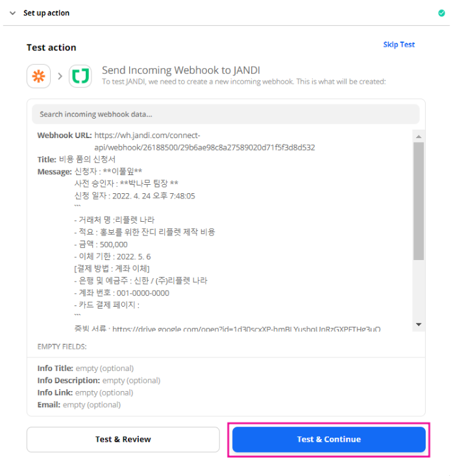
Task: Click the Info Title empty field
Action: [x=86, y=368]
